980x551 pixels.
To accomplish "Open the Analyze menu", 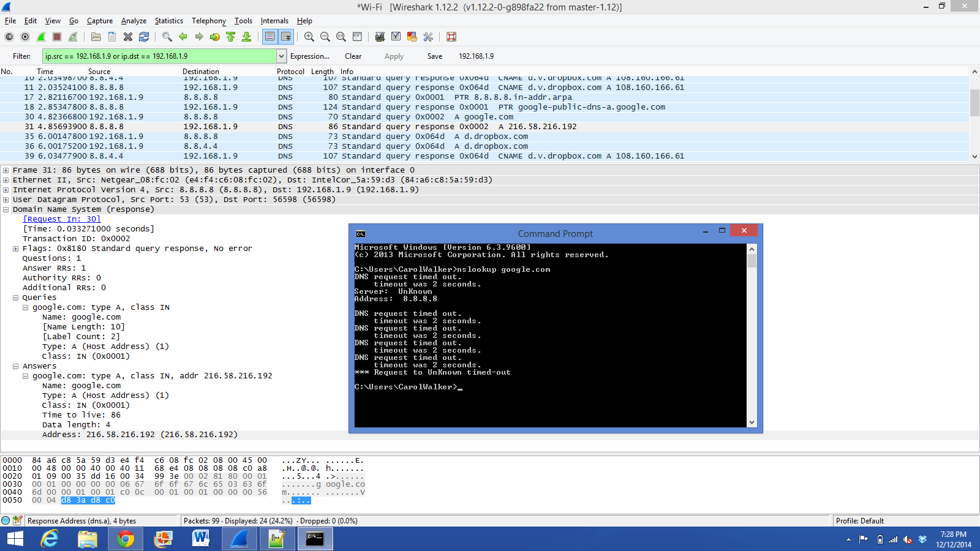I will [134, 21].
